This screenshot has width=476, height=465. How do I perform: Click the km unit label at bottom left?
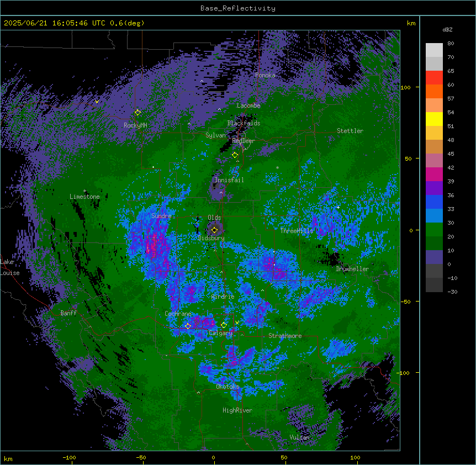(x=8, y=458)
